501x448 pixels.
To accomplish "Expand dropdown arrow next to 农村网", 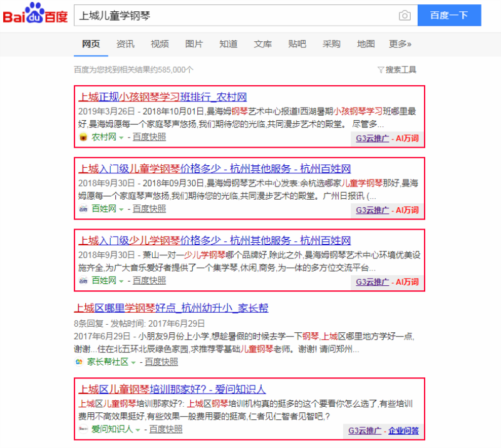I will [121, 138].
